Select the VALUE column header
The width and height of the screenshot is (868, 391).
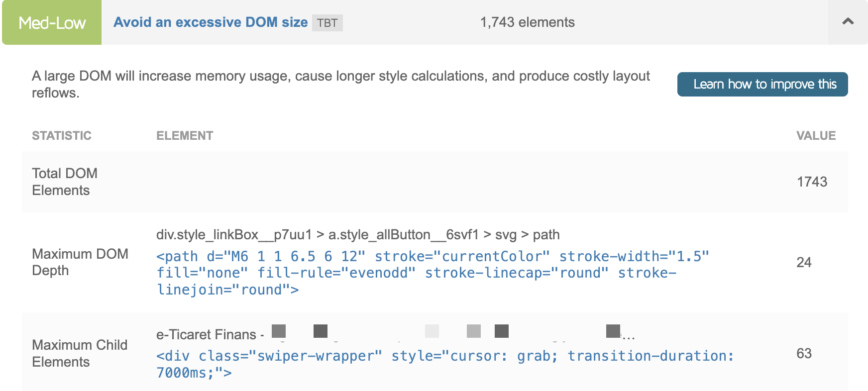pyautogui.click(x=816, y=136)
